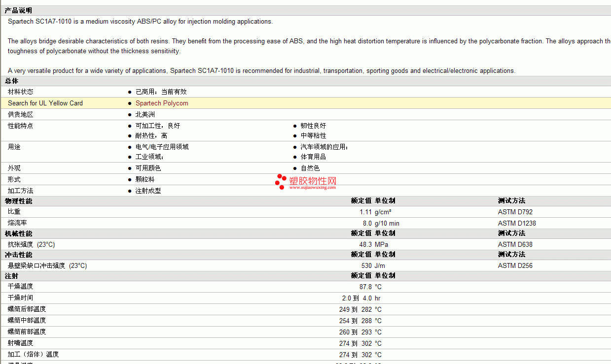Select the 颗粒料 value
Screen dimensions: 611x364
coord(145,179)
